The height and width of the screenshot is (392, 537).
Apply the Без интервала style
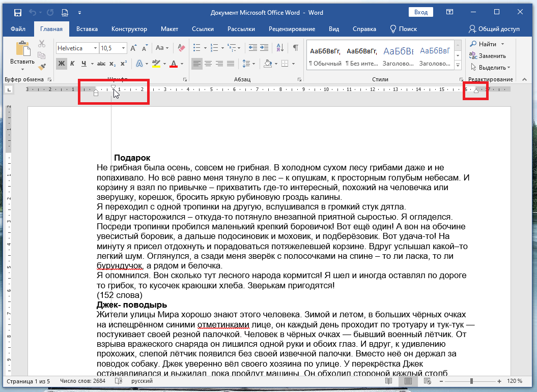pos(362,56)
